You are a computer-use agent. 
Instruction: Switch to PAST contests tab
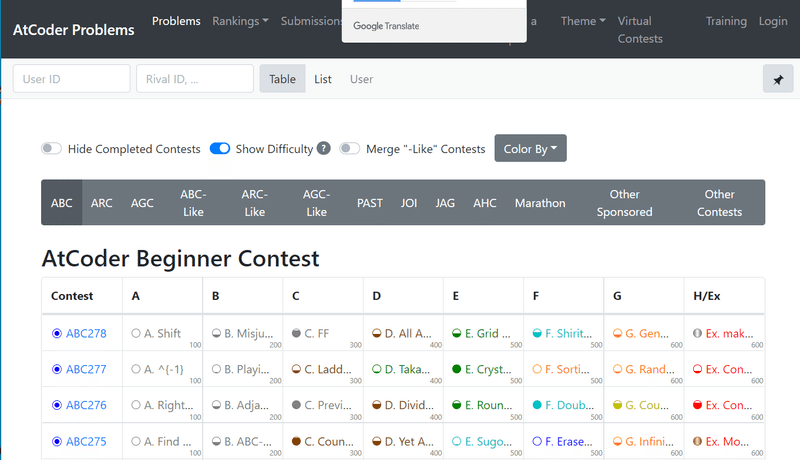point(369,202)
